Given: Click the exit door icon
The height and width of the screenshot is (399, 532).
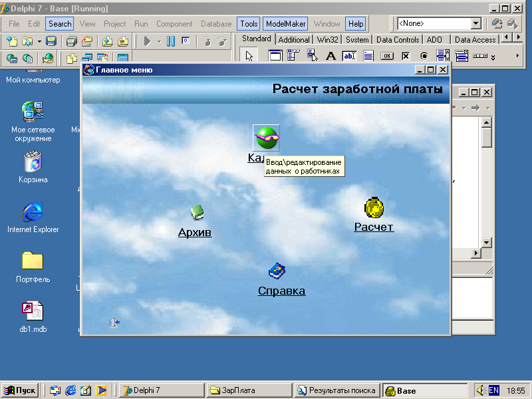Looking at the screenshot, I should (x=114, y=323).
